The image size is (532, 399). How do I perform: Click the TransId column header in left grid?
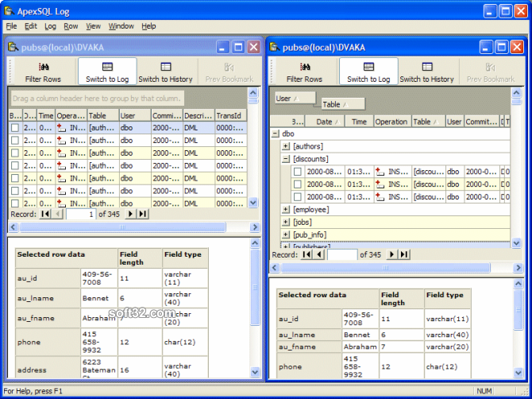pyautogui.click(x=231, y=116)
